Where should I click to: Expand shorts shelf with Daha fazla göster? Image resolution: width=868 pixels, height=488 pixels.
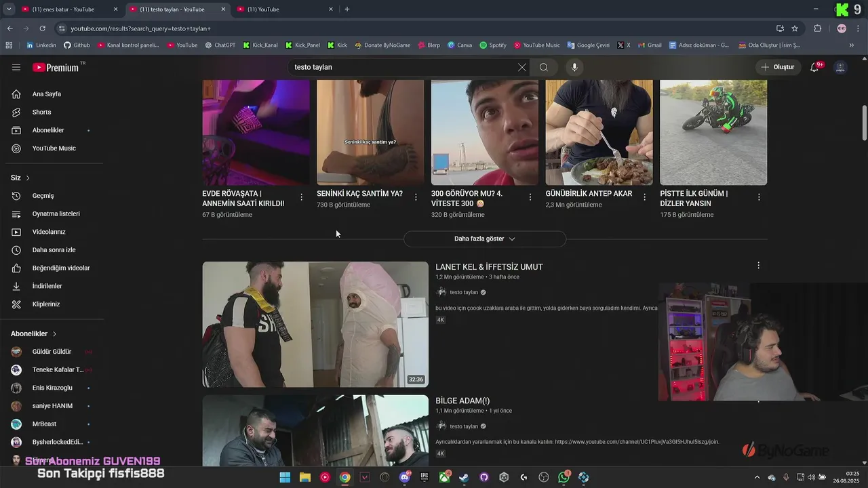(x=485, y=239)
